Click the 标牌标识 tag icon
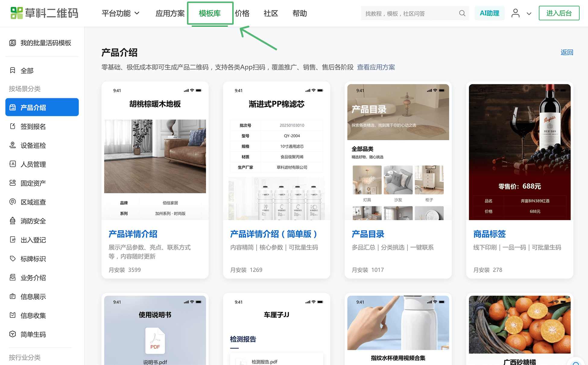The height and width of the screenshot is (365, 588). click(x=12, y=259)
